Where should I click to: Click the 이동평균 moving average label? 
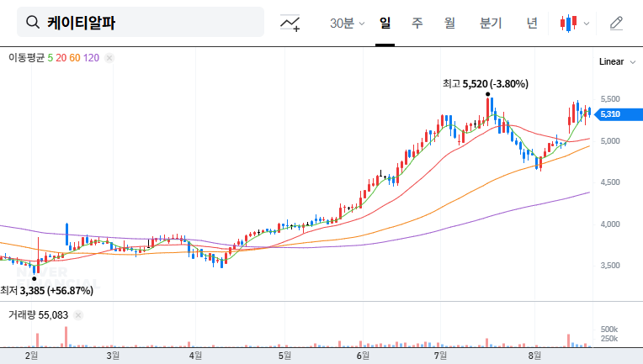coord(26,58)
